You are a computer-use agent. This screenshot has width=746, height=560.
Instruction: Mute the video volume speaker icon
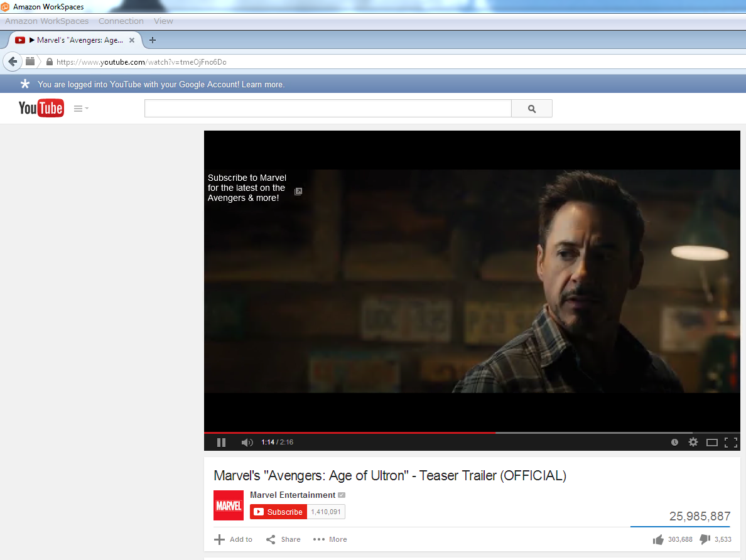247,443
